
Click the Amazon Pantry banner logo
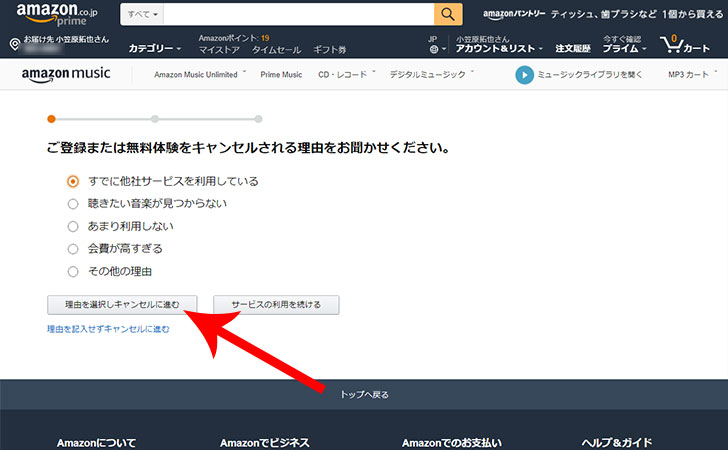pyautogui.click(x=514, y=14)
